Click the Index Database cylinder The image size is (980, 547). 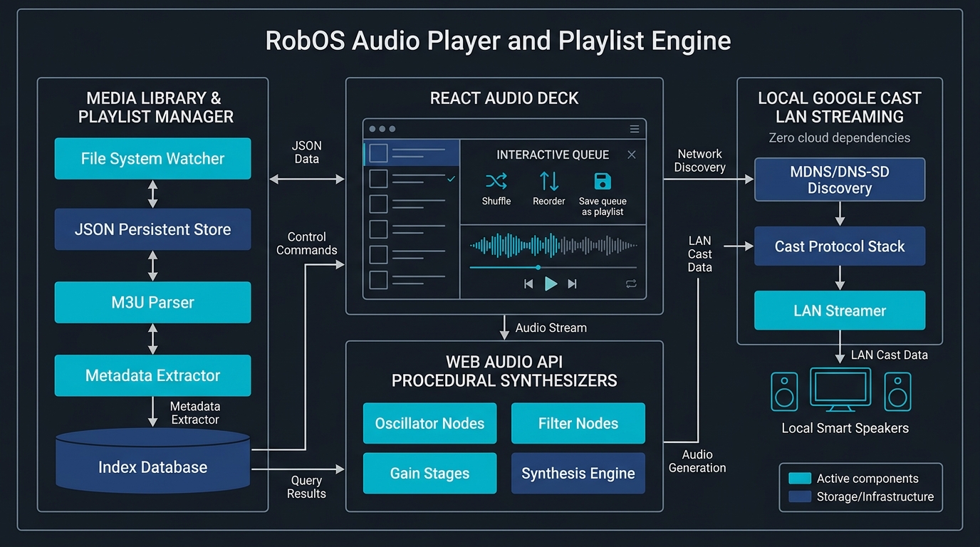click(153, 461)
